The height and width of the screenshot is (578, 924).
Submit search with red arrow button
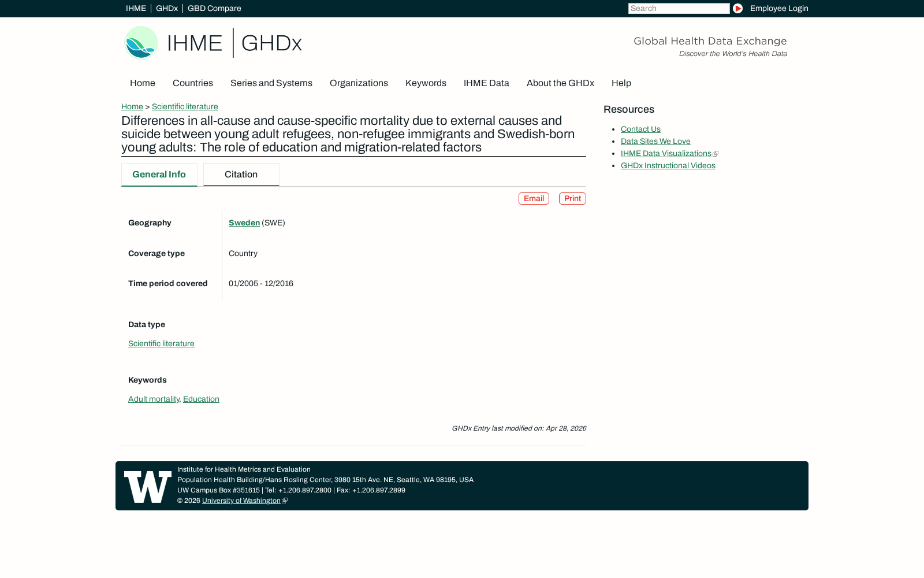(x=737, y=8)
